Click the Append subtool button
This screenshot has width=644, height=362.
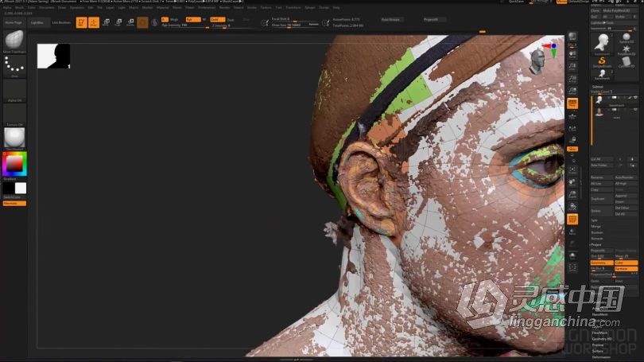click(626, 196)
